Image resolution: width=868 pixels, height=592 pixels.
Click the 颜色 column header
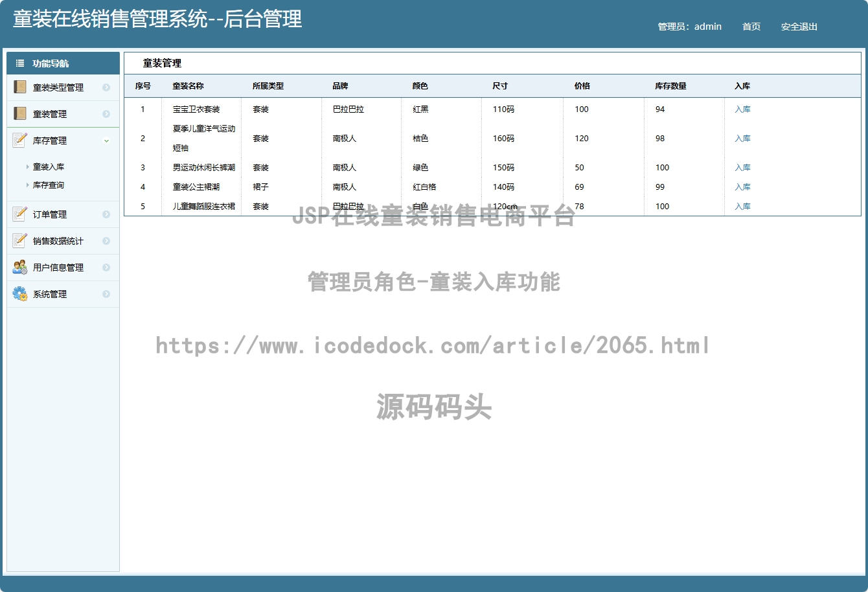click(x=420, y=86)
